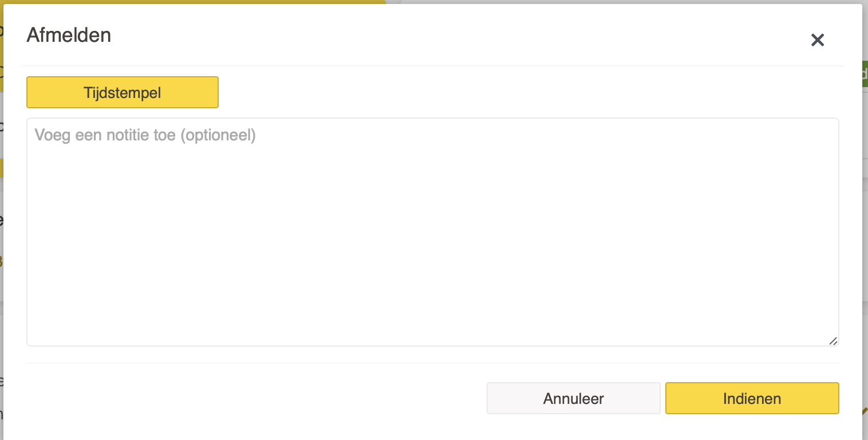Confirm Afmelden by clicking Indienen
Screen dimensions: 868x440
pos(752,398)
